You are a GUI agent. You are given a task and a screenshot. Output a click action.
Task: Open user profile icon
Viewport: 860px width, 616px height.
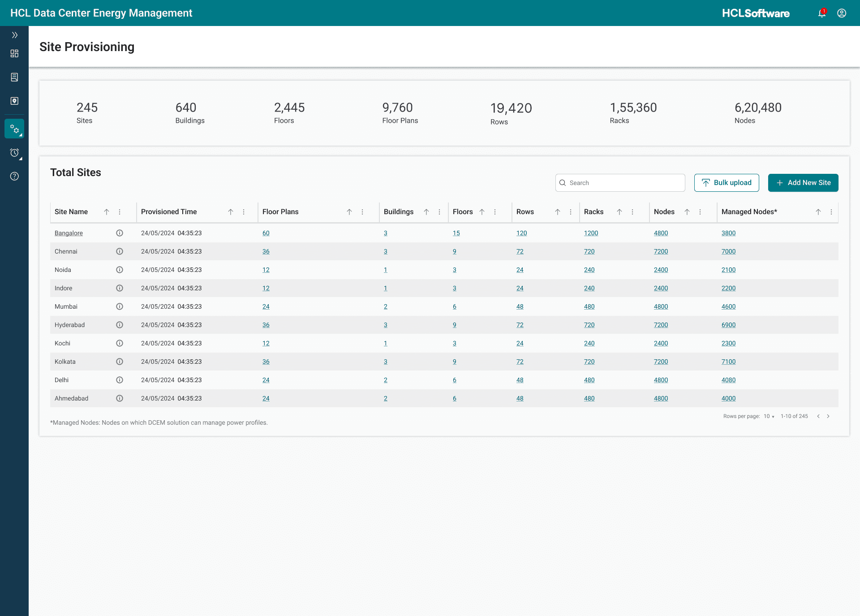click(x=842, y=13)
